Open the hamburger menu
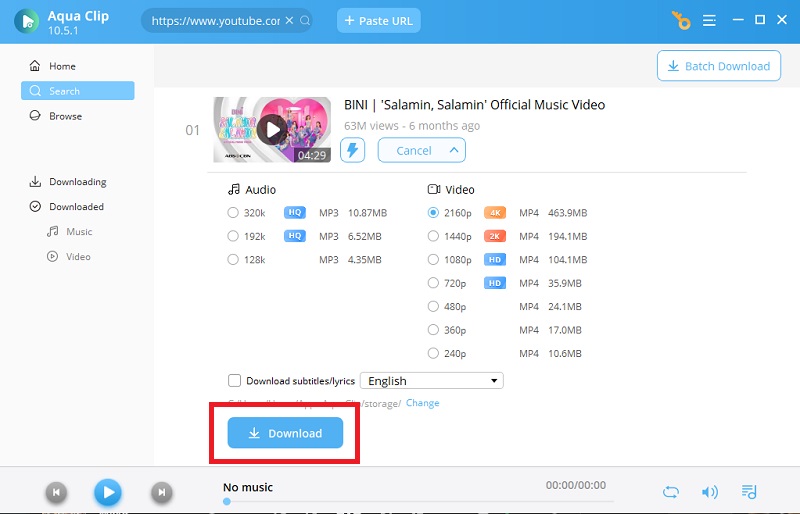Screen dimensions: 800x514 click(709, 20)
